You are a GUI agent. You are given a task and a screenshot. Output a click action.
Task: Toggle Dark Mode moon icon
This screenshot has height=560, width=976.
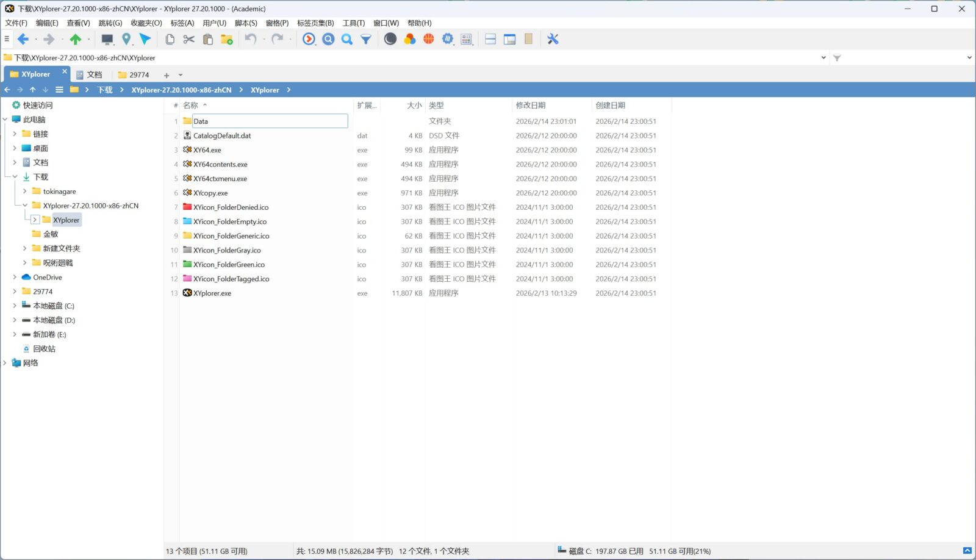(390, 39)
